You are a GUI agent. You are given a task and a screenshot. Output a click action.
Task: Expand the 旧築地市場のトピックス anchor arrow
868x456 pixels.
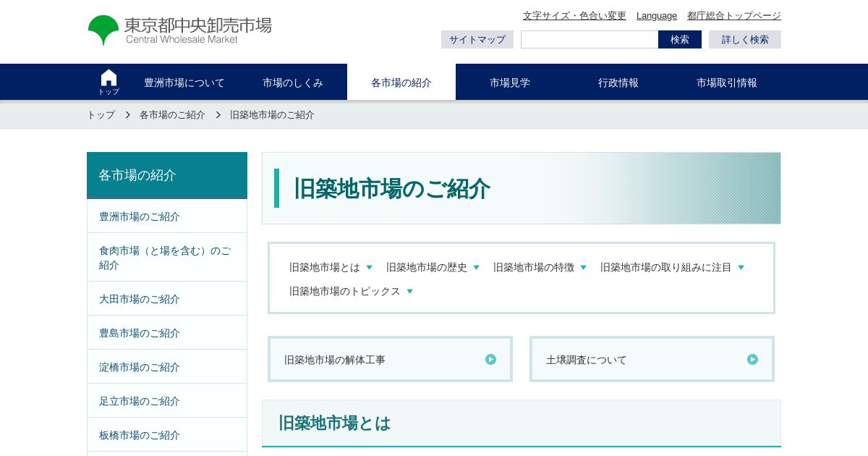point(409,291)
